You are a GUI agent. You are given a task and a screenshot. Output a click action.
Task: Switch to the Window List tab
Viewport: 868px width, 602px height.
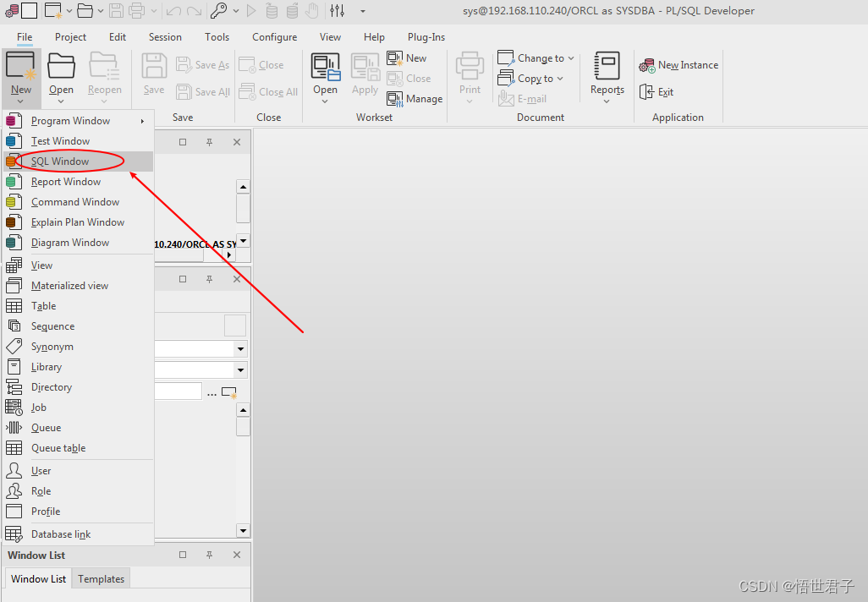38,579
